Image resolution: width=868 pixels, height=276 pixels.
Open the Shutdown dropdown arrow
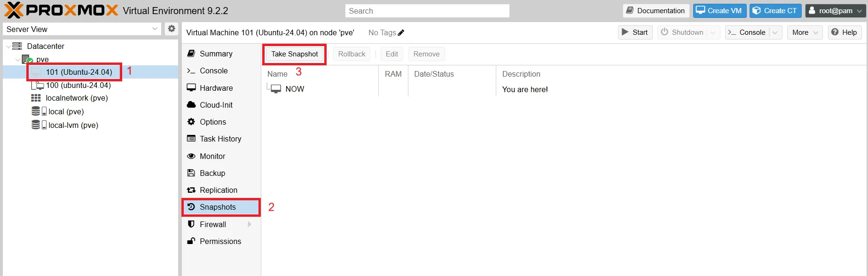click(713, 32)
